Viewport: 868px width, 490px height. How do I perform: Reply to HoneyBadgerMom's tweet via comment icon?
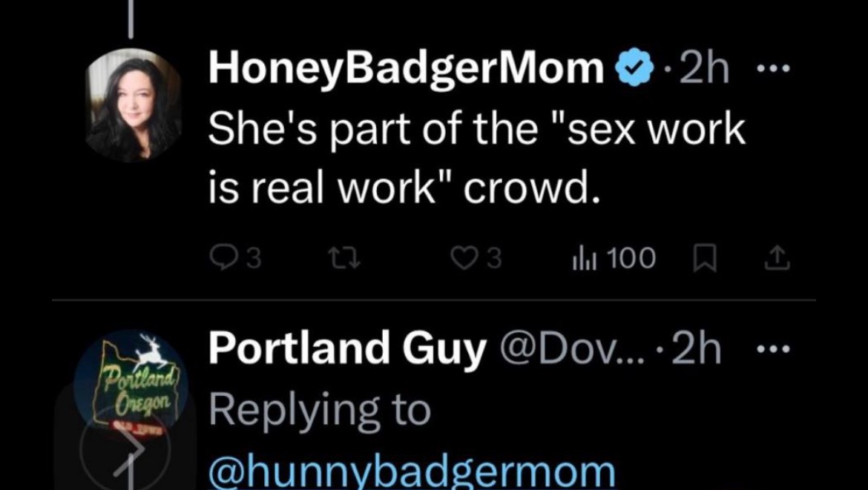click(x=222, y=259)
